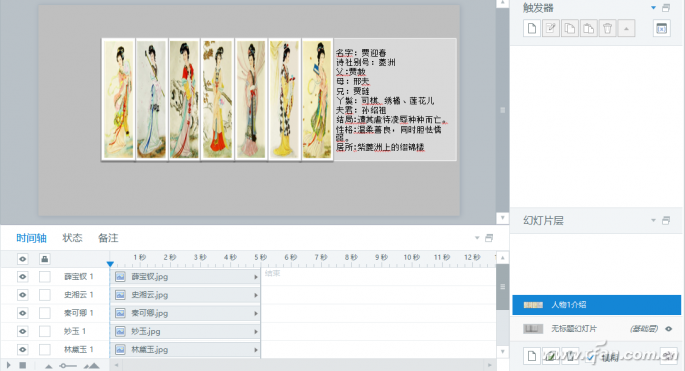Click the image icon on the 史湘云.jpg bar
This screenshot has height=371, width=685.
[120, 295]
